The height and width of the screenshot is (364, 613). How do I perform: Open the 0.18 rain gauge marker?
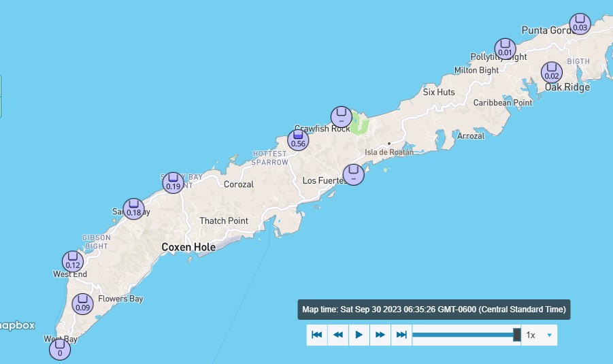[133, 210]
